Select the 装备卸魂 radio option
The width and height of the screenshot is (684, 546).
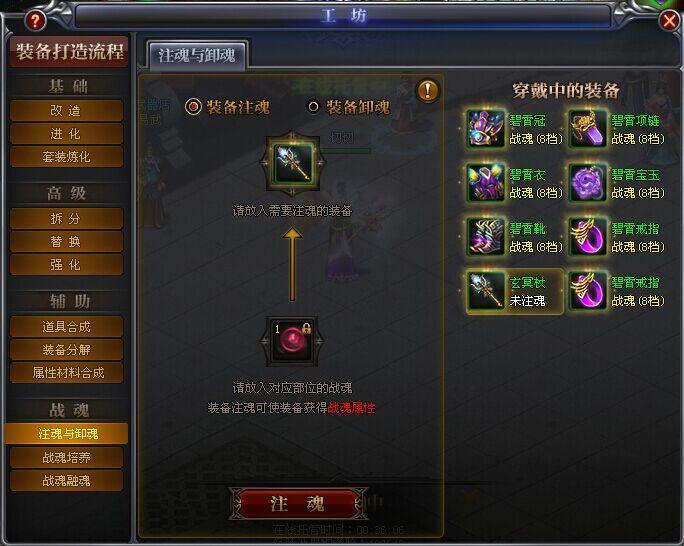349,107
